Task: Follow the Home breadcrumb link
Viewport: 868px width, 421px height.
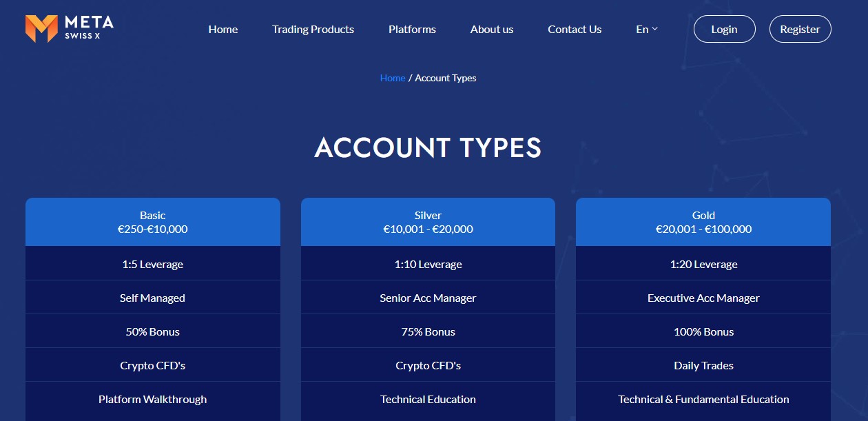Action: 393,78
